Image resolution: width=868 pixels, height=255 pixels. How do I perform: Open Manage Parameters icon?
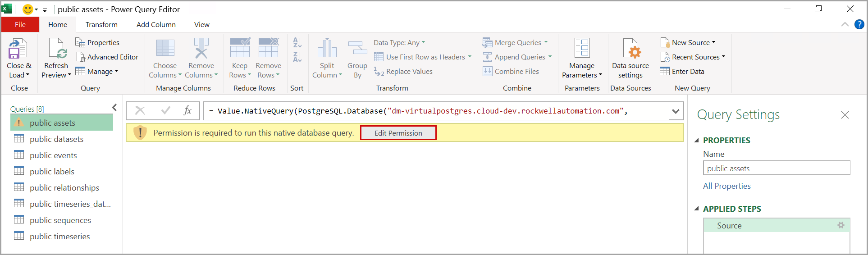(582, 49)
